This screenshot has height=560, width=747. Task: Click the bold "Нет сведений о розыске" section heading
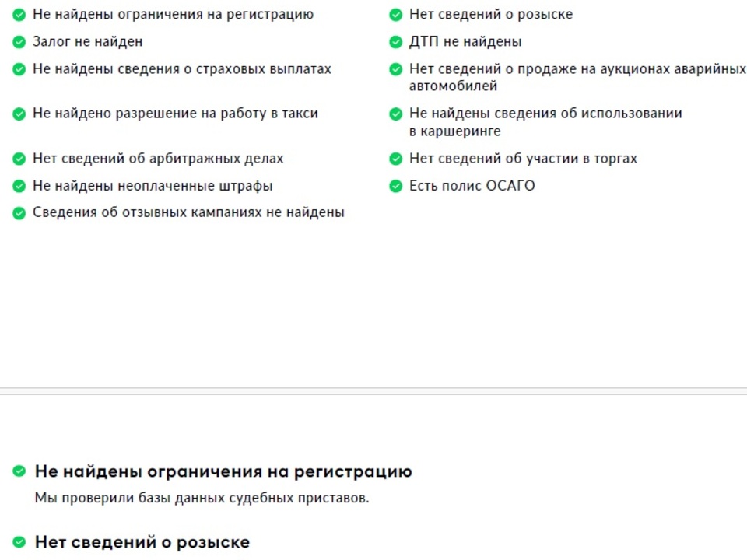pos(142,542)
